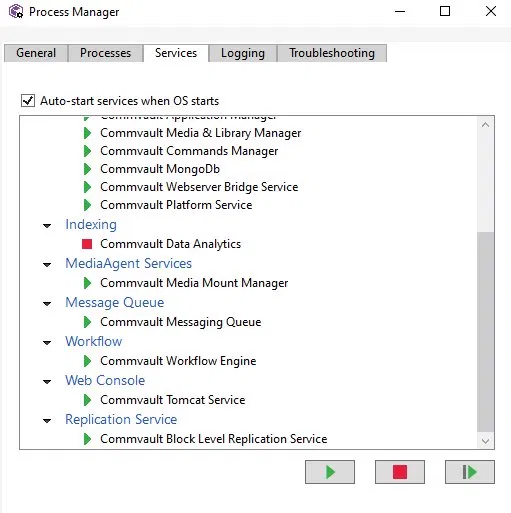Image resolution: width=511 pixels, height=513 pixels.
Task: Collapse the MediaAgent Services group
Action: (x=47, y=265)
